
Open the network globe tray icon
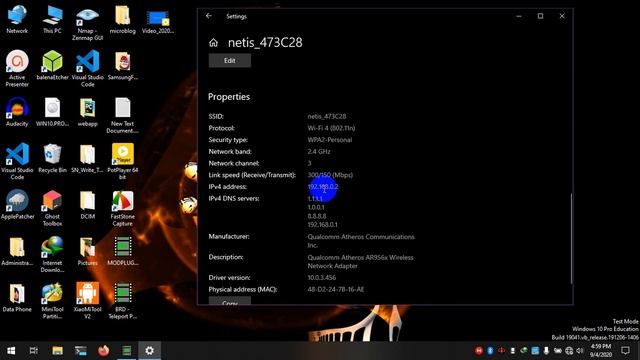tap(569, 351)
